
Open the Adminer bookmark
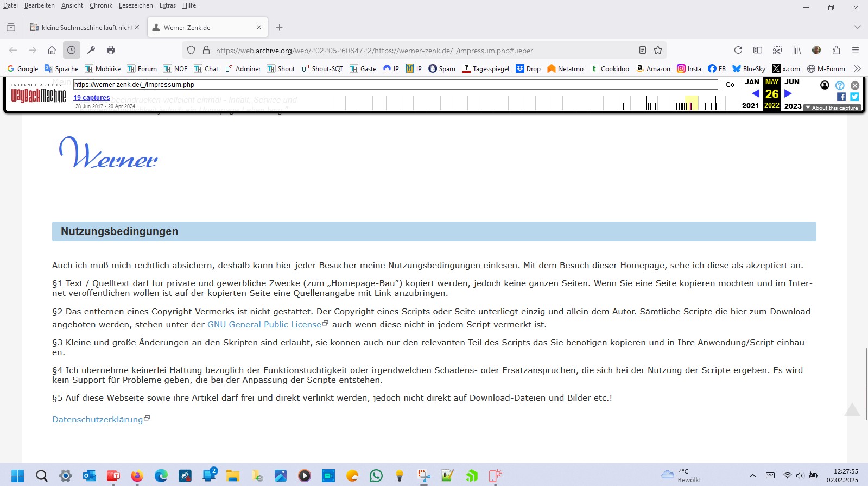coord(243,68)
